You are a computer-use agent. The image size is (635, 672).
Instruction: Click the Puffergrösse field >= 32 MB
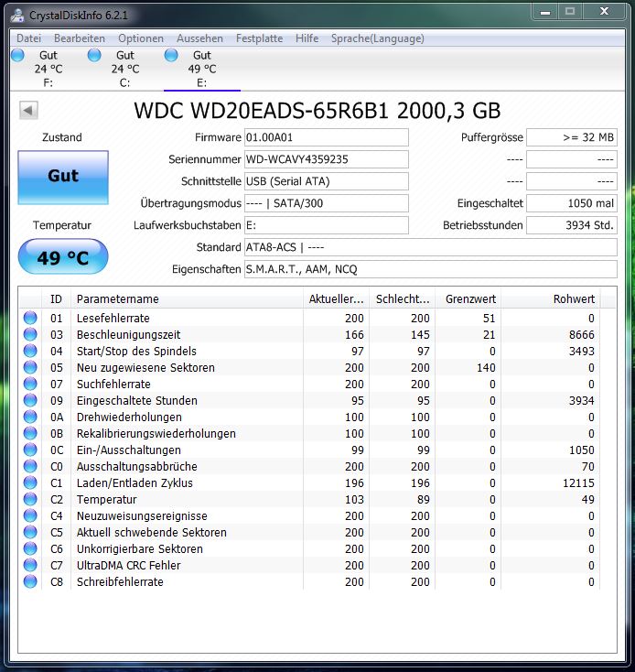click(x=572, y=137)
